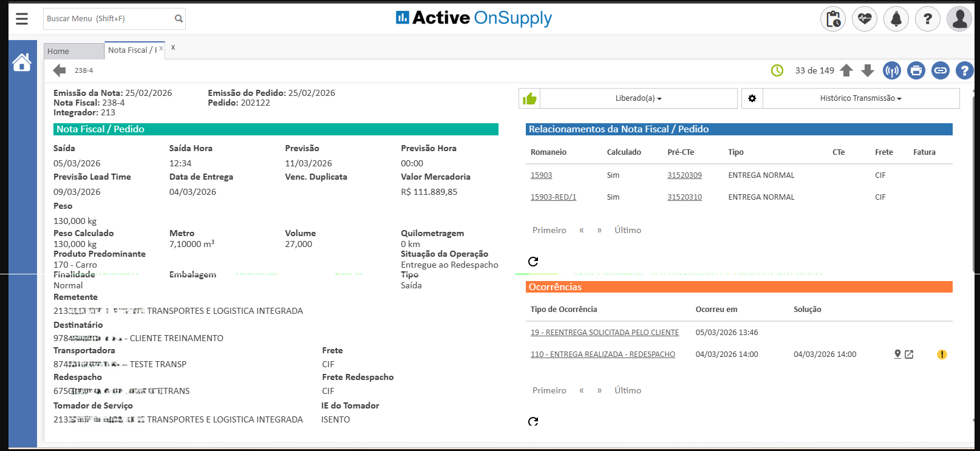The height and width of the screenshot is (451, 980).
Task: Expand the Histórico Transmissão dropdown
Action: [x=860, y=98]
